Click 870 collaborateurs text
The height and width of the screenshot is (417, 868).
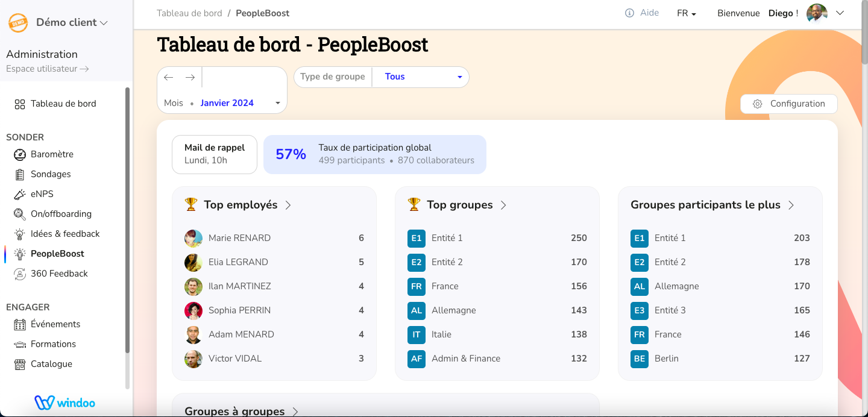pyautogui.click(x=436, y=160)
